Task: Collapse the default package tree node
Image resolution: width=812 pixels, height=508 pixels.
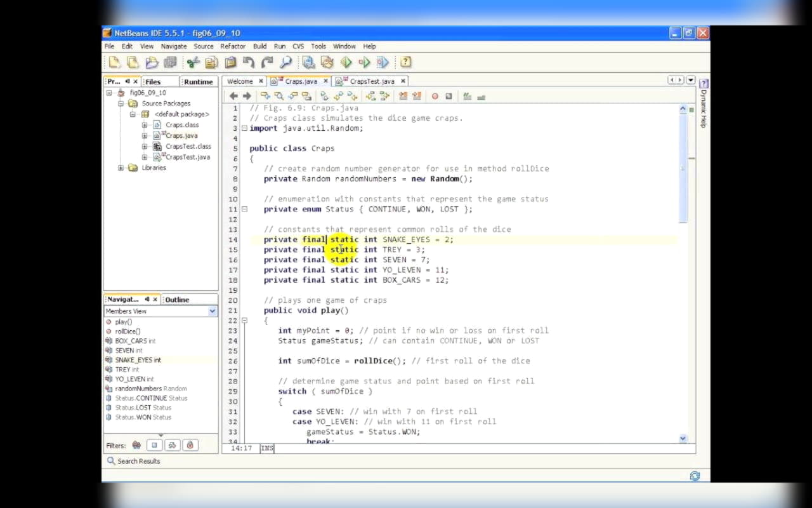Action: click(133, 114)
